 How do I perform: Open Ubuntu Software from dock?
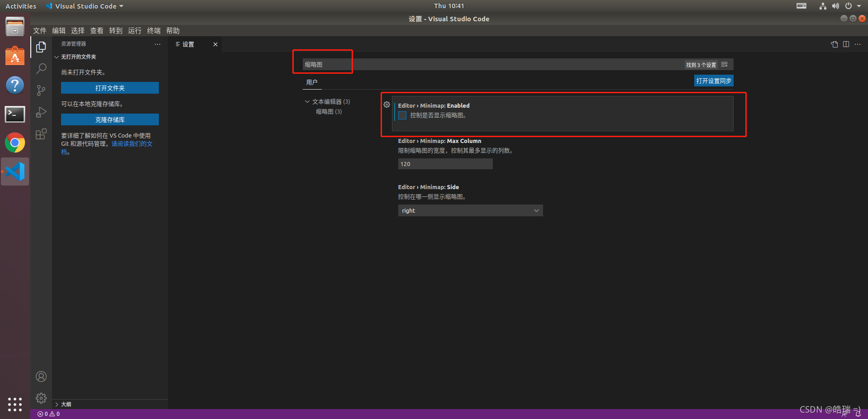[x=15, y=56]
